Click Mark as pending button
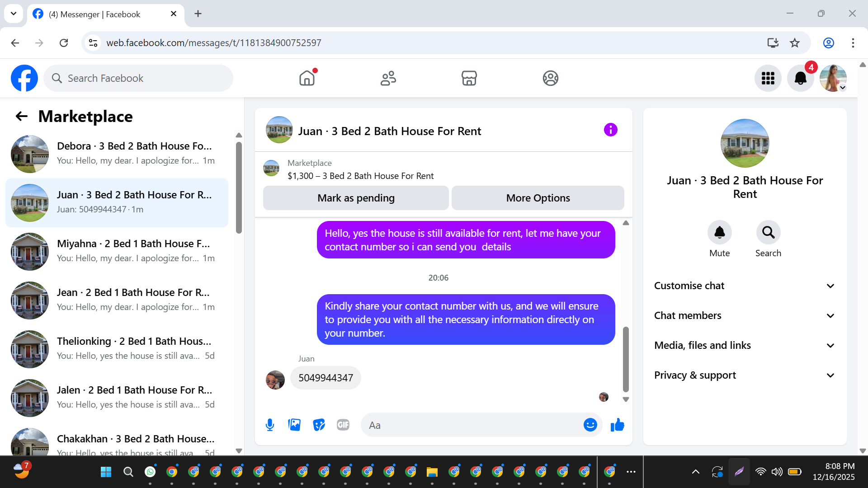Image resolution: width=868 pixels, height=488 pixels. pos(356,198)
